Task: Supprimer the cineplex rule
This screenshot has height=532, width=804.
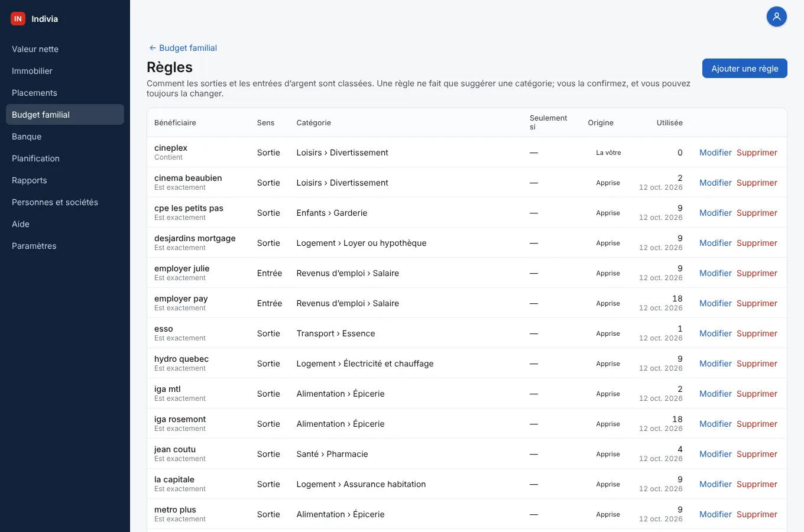Action: click(x=757, y=153)
